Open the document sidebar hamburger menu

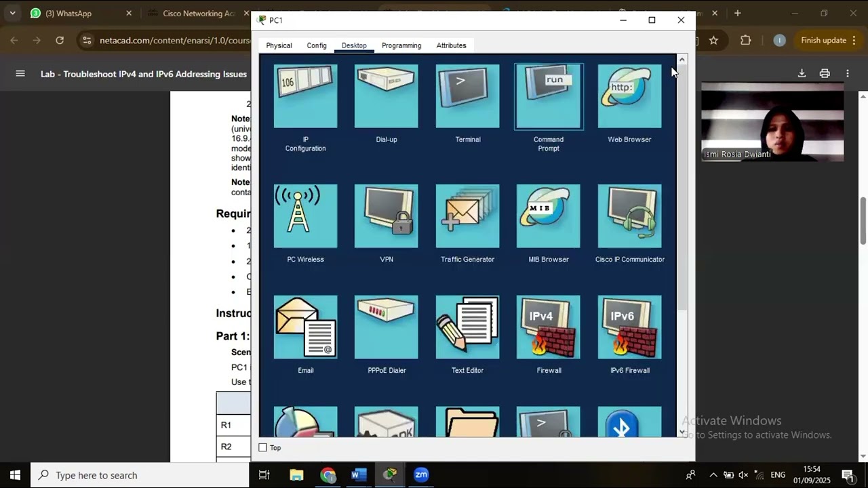(20, 73)
